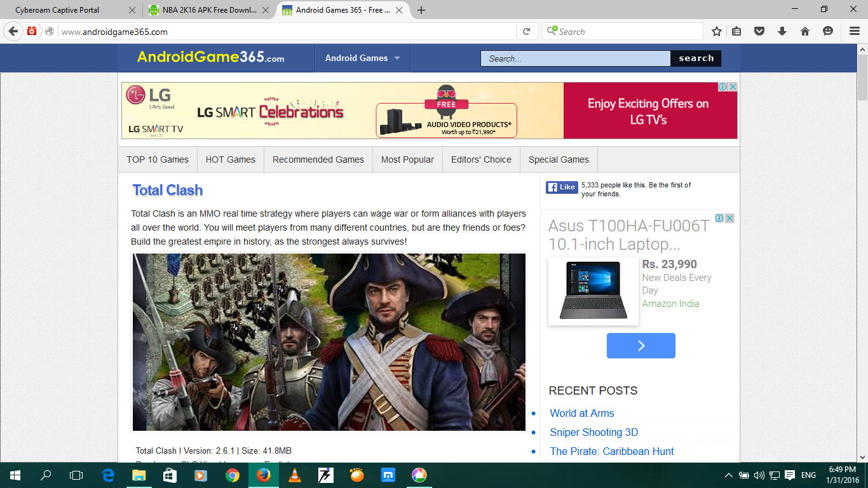The height and width of the screenshot is (488, 868).
Task: Close the Cyberoam Captive Portal tab
Action: (132, 10)
